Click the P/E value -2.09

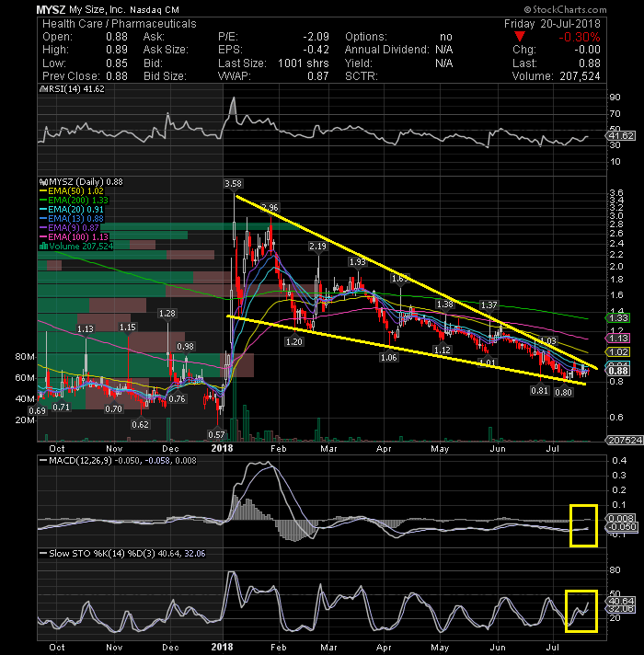pos(316,37)
